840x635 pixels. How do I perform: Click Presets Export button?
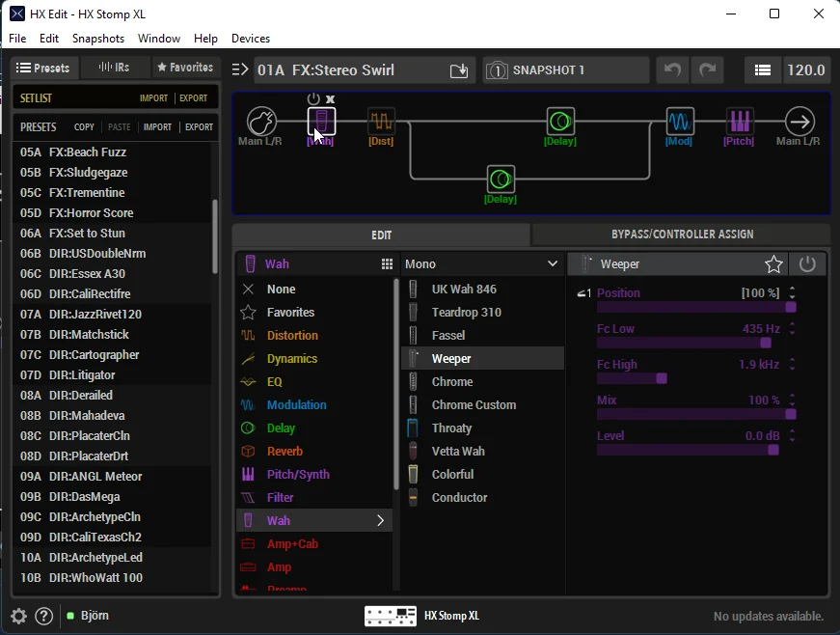pos(199,127)
